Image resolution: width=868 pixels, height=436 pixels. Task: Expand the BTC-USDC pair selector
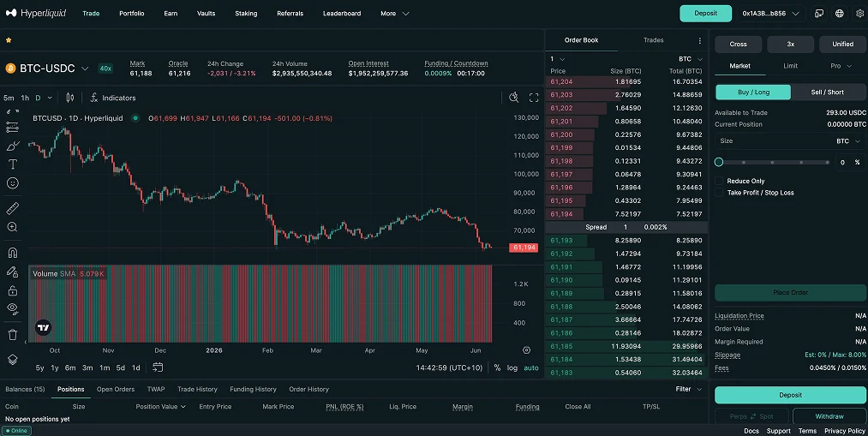(85, 69)
